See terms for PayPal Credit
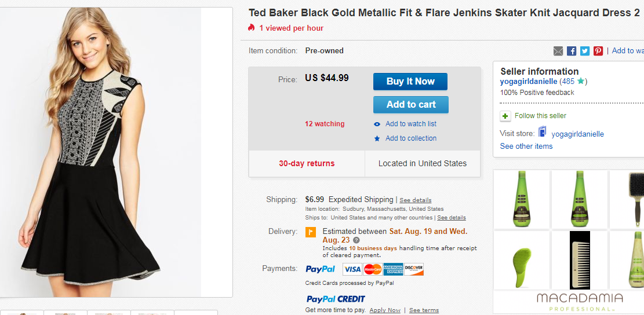 pyautogui.click(x=424, y=310)
